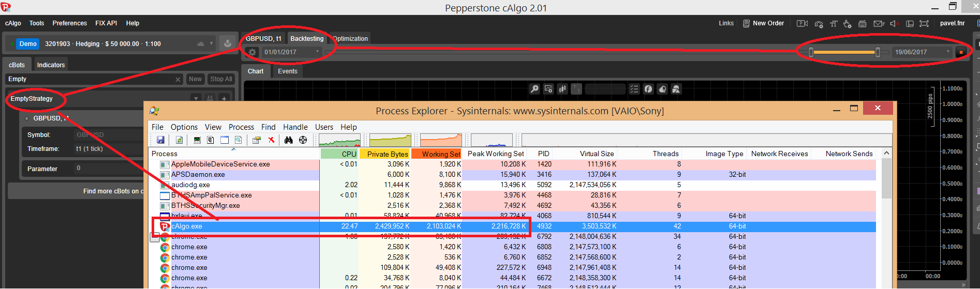
Task: Click the crosshair find window target icon
Action: coord(303,140)
